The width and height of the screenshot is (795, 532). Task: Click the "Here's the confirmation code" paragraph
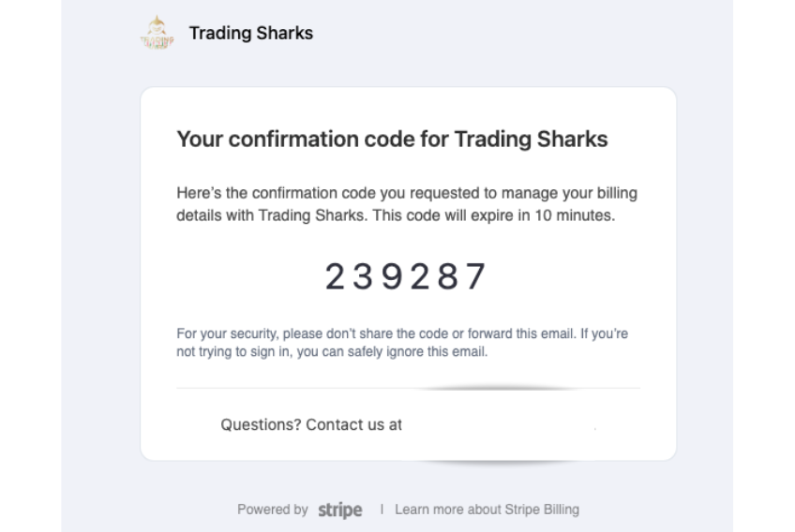pyautogui.click(x=407, y=203)
